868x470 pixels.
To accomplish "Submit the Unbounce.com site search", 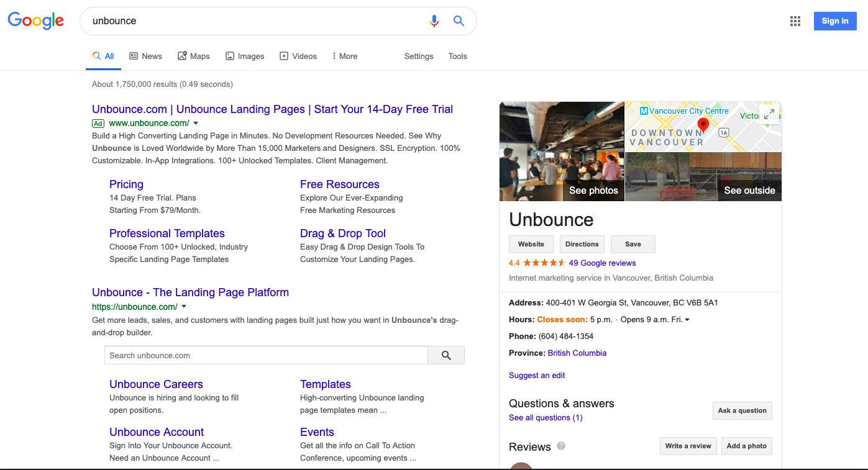I will click(446, 356).
